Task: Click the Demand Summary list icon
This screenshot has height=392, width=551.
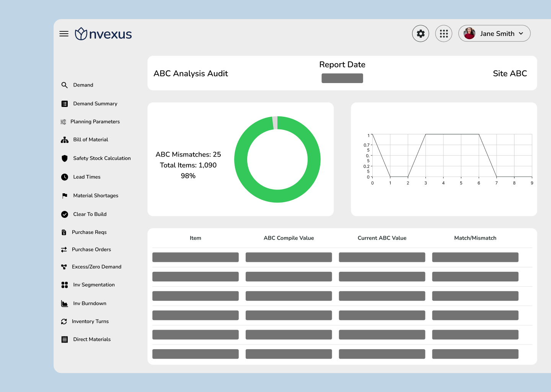Action: (x=65, y=104)
